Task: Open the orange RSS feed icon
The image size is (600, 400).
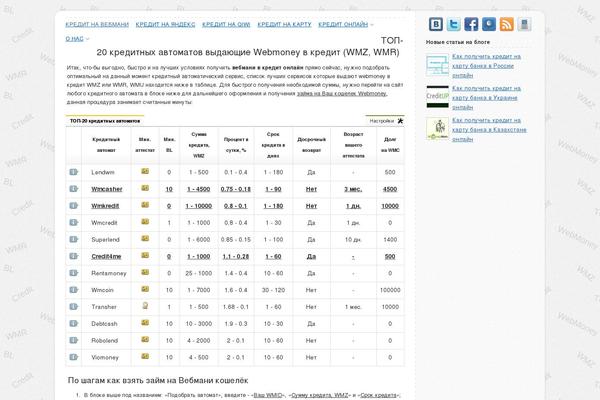Action: point(507,24)
